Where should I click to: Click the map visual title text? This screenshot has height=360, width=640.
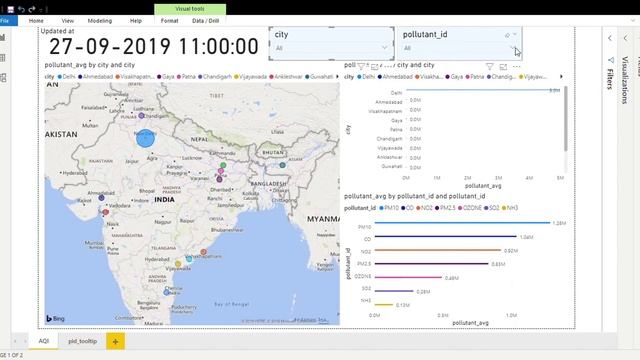click(x=90, y=65)
